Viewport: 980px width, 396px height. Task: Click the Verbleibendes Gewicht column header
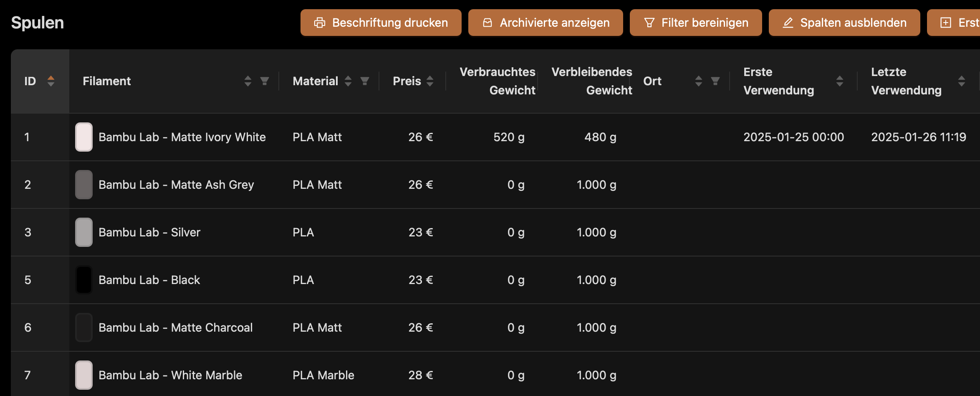click(592, 81)
